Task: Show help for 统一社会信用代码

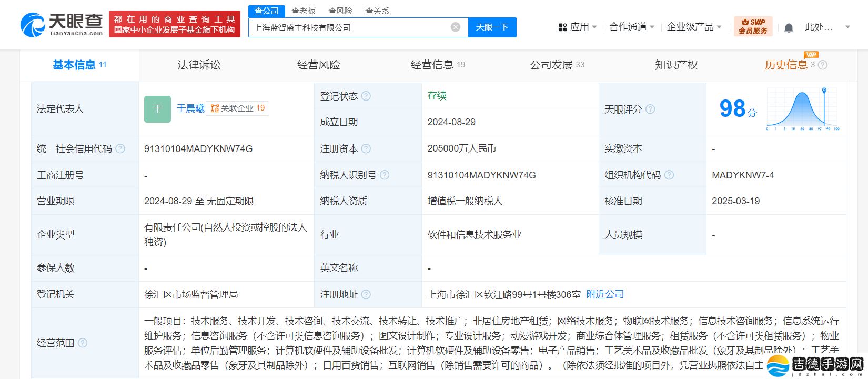Action: [x=120, y=149]
